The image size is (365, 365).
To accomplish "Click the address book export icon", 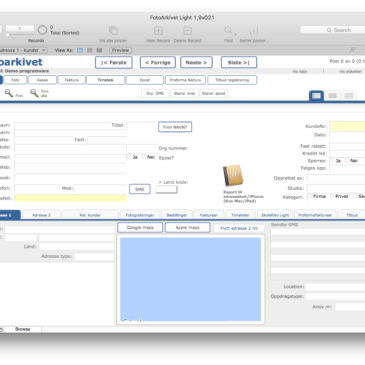I will 233,176.
